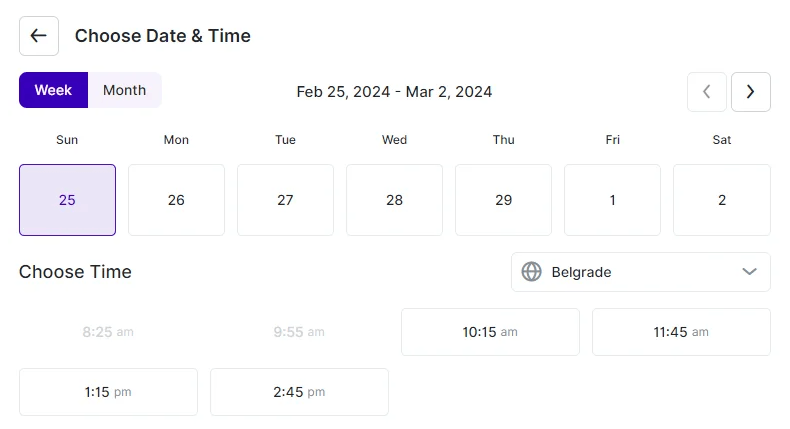Advance to next week chevron
This screenshot has height=429, width=790.
751,92
